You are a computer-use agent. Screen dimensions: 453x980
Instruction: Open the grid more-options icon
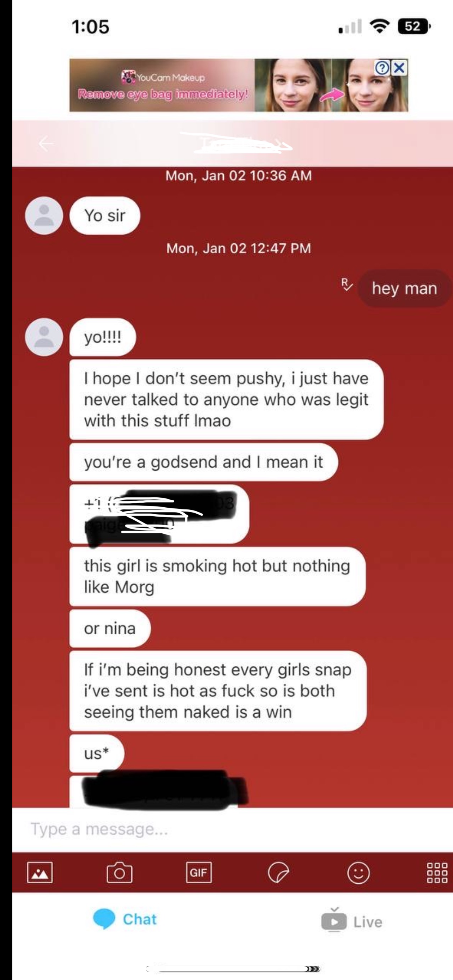click(437, 872)
